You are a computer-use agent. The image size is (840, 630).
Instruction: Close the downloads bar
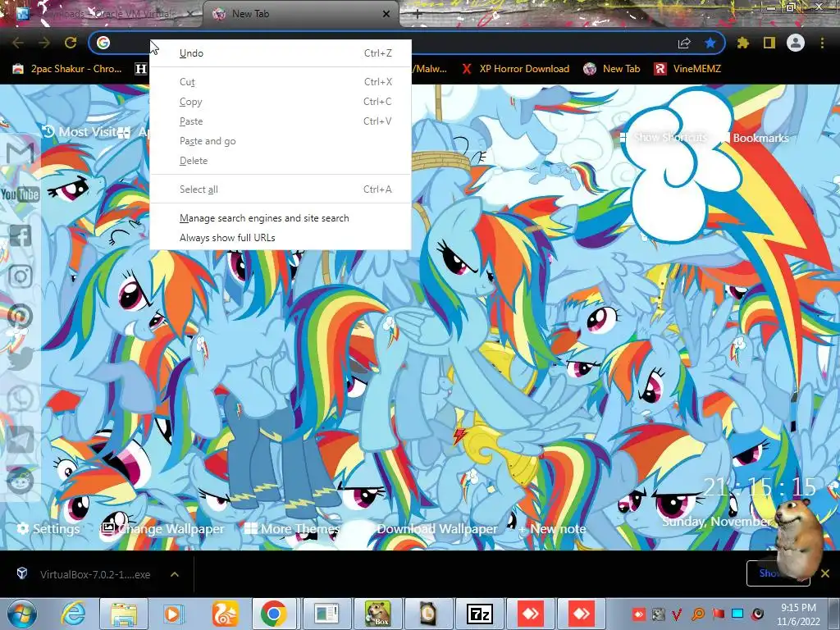tap(825, 573)
